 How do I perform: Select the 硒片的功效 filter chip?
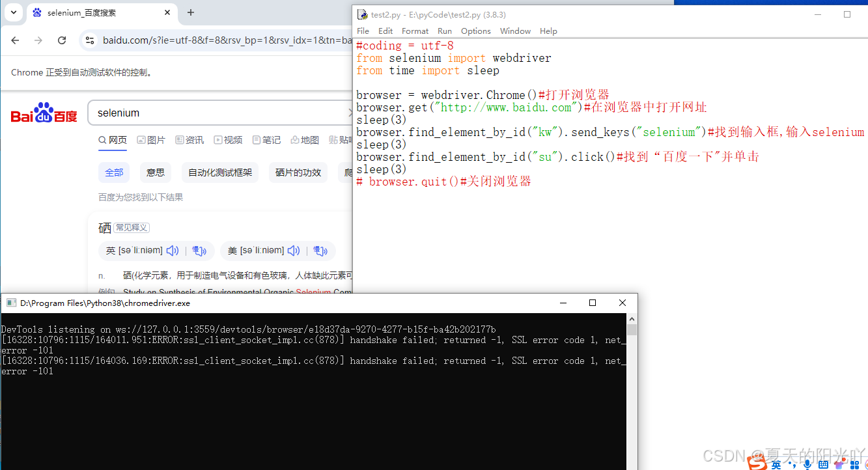point(298,173)
